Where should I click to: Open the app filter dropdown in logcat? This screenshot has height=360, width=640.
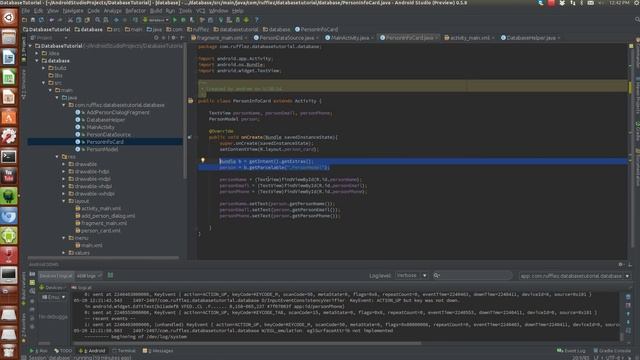point(574,276)
